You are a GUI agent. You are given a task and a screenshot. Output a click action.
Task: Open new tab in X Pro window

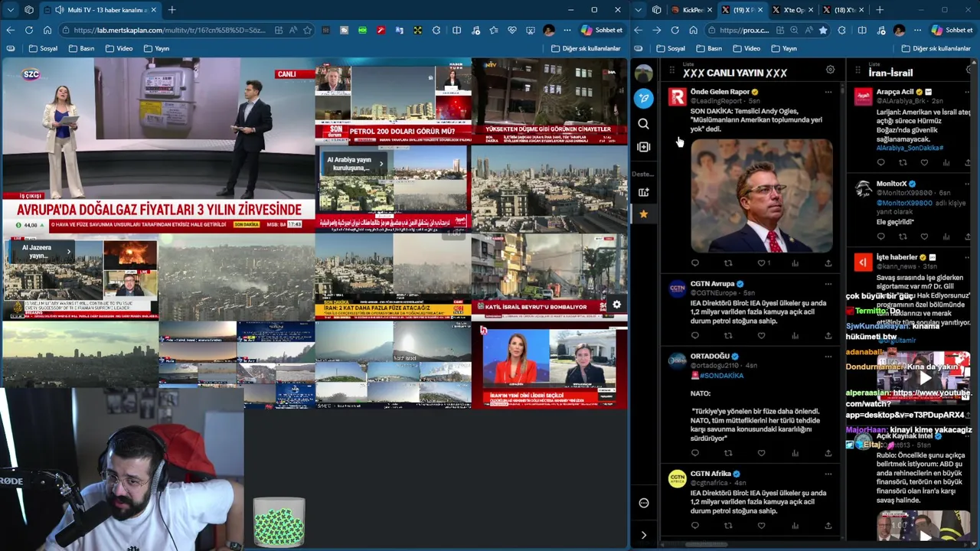(x=880, y=10)
